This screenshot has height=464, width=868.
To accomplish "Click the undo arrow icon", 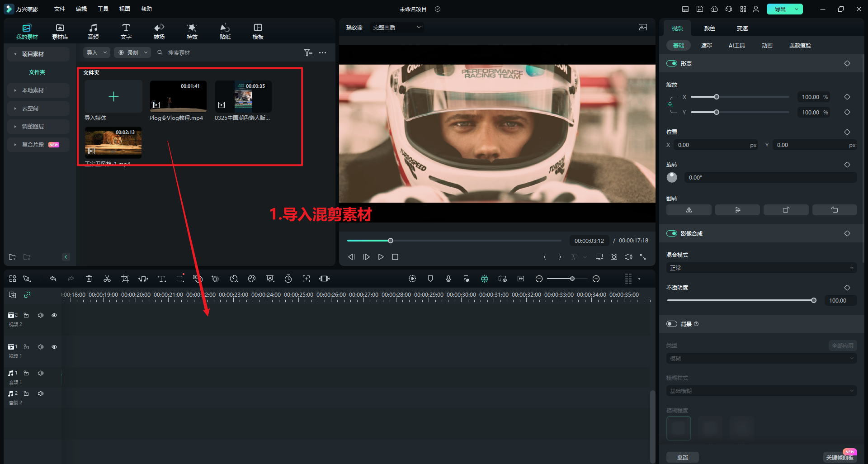I will (53, 279).
